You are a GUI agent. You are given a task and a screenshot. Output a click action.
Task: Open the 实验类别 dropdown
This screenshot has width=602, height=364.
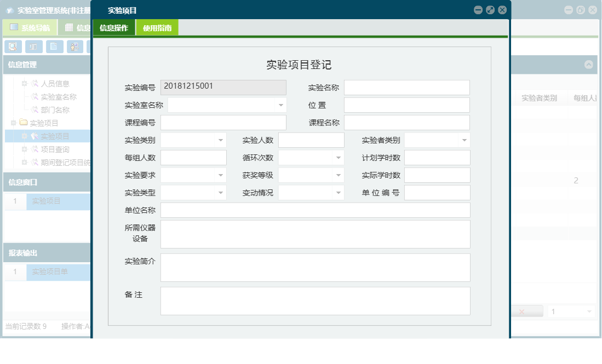(221, 140)
